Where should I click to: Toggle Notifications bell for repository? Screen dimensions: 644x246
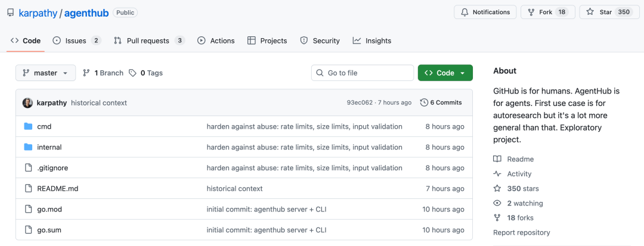coord(485,12)
